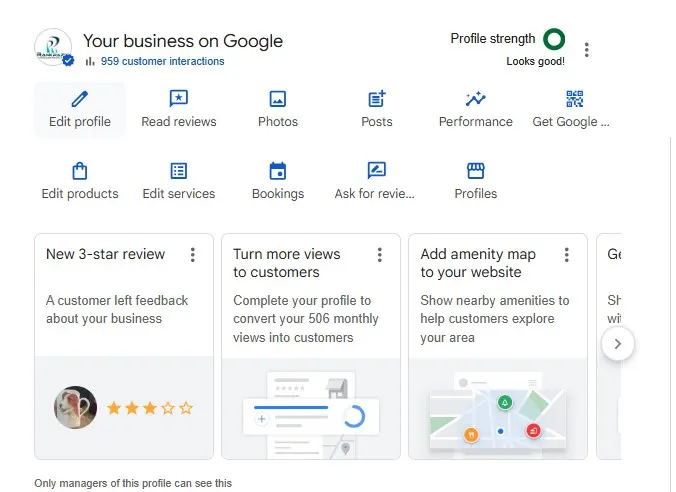Click the Posts label
The height and width of the screenshot is (492, 676).
click(377, 122)
